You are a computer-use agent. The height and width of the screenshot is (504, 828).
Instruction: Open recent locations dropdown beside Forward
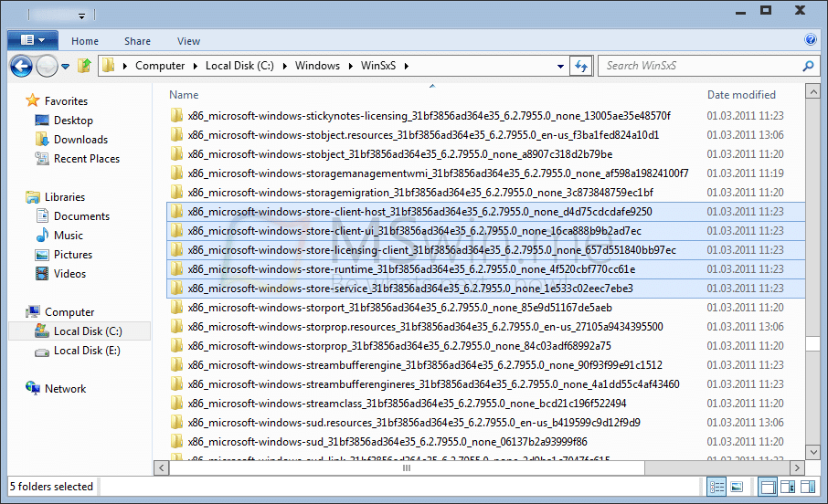tap(66, 67)
